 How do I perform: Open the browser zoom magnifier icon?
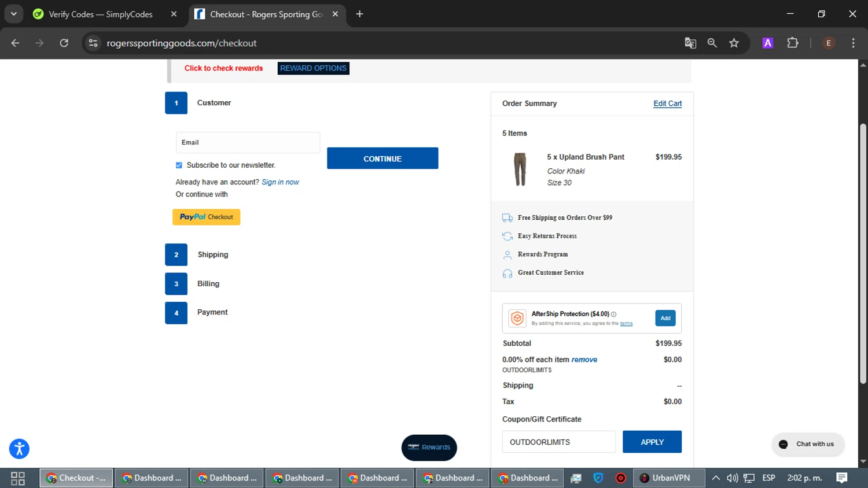[x=712, y=43]
